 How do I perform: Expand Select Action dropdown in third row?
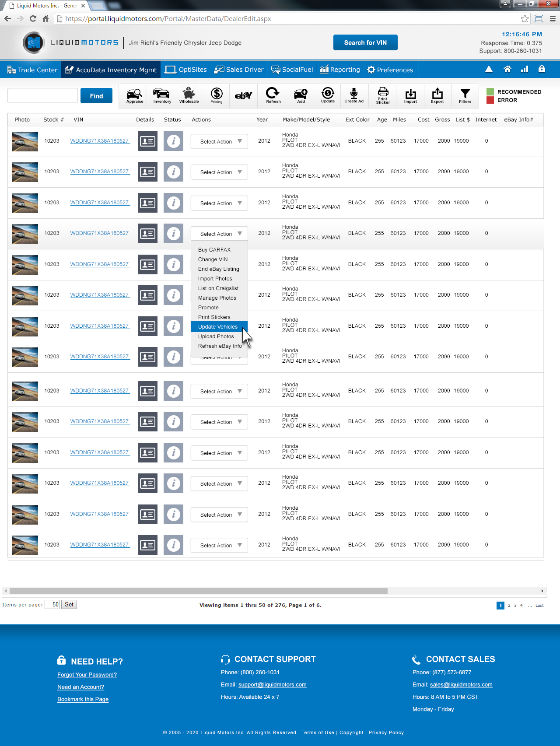[x=219, y=203]
